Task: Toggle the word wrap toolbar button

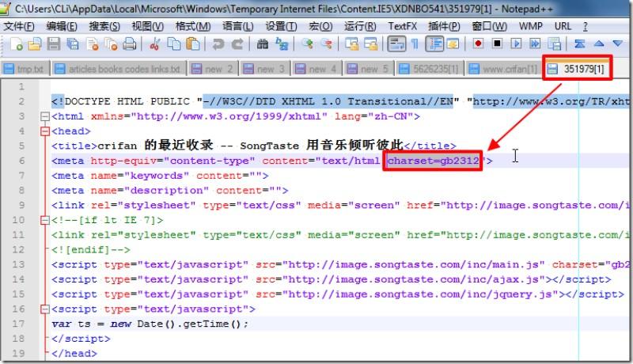Action: pos(397,44)
